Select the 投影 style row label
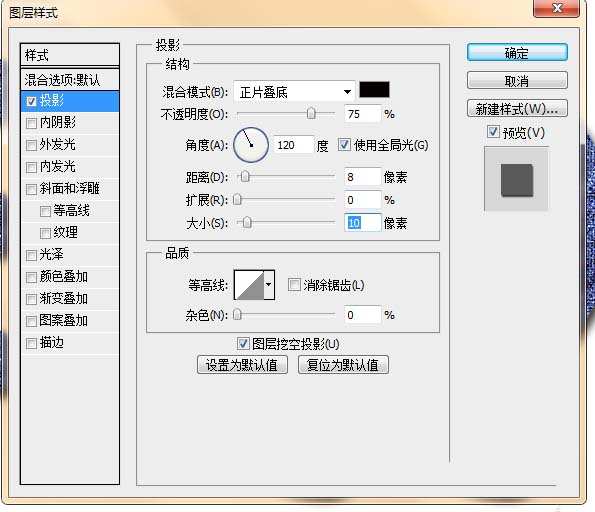This screenshot has width=595, height=512. [52, 100]
